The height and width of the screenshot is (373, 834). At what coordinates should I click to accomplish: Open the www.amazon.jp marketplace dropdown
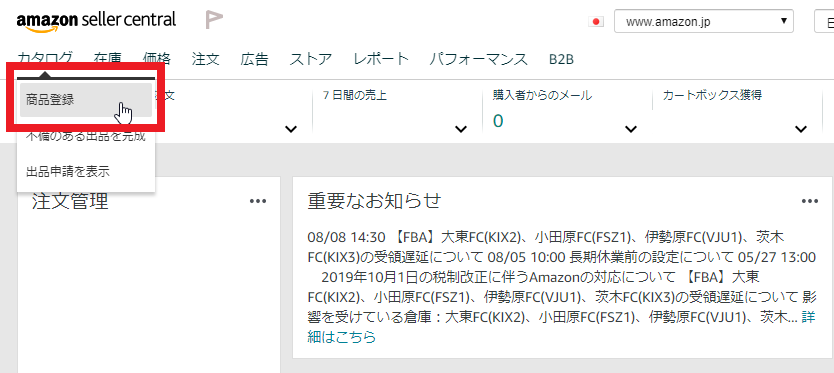point(704,22)
